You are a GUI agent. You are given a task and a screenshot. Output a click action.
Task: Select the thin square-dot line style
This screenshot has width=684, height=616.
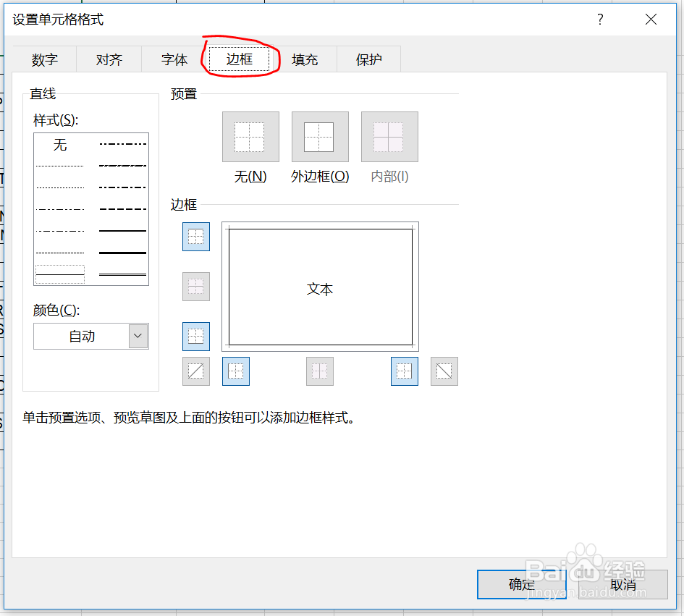click(x=60, y=187)
